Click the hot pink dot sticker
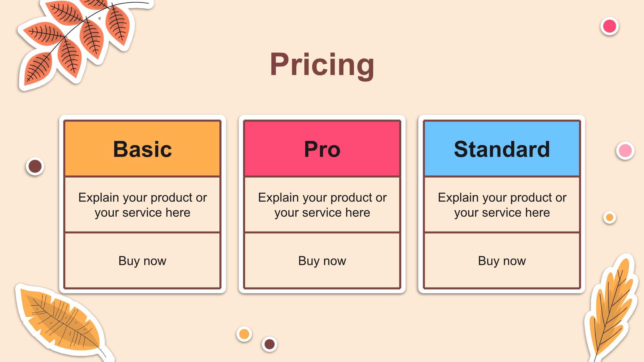644x362 pixels. [x=609, y=26]
